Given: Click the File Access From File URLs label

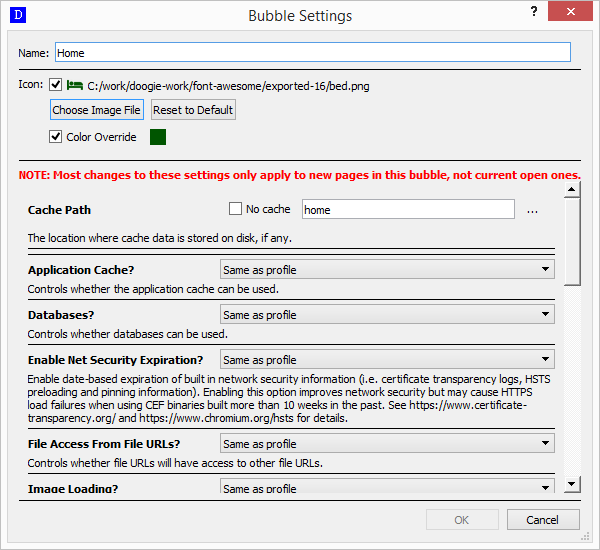Looking at the screenshot, I should [104, 444].
